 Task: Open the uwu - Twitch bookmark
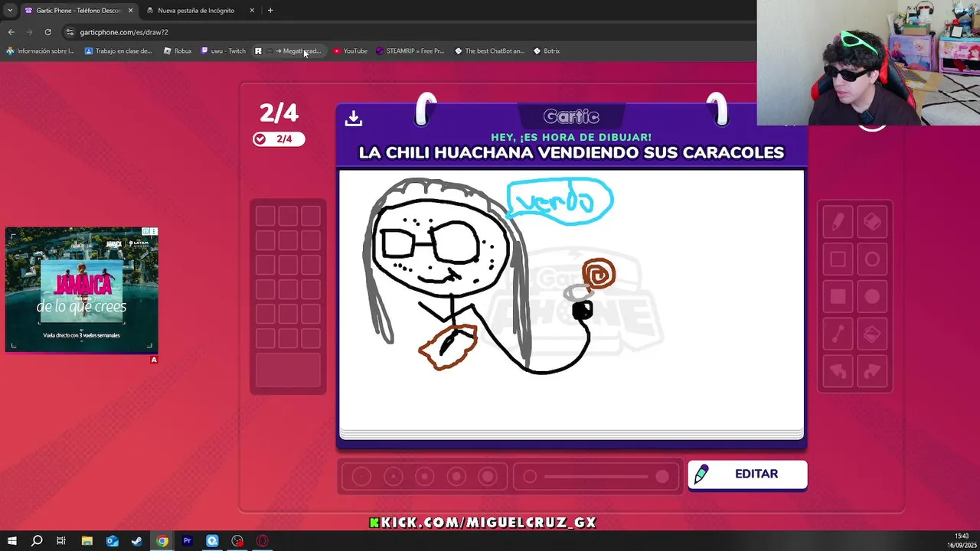pos(223,51)
